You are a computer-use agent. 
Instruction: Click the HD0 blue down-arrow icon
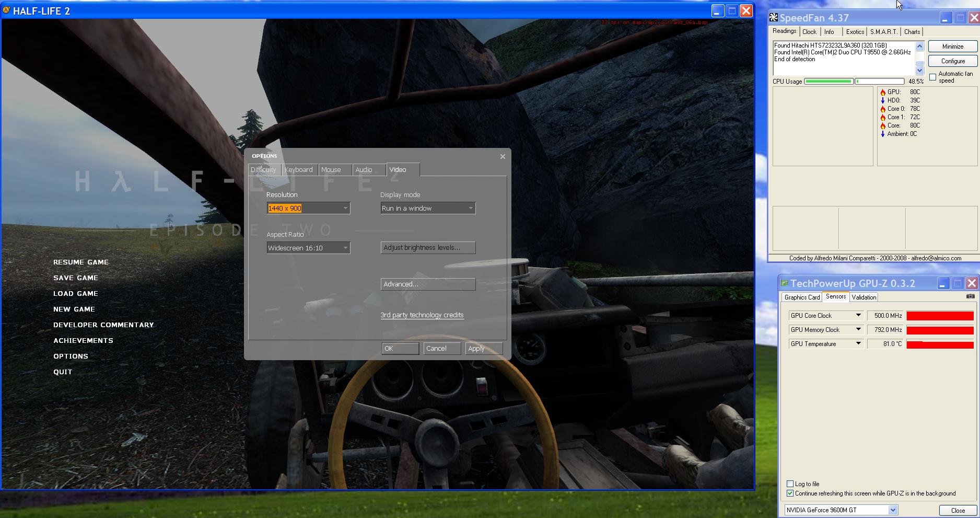883,100
